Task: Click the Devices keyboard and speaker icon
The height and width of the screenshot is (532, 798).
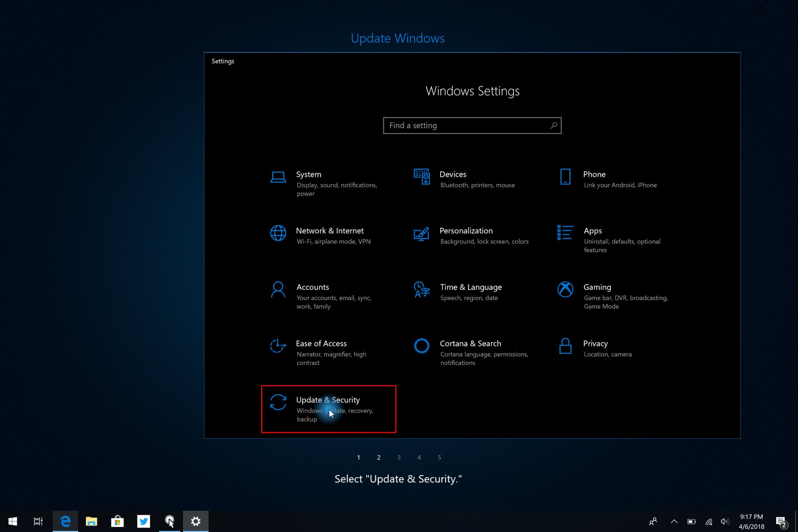Action: 422,177
